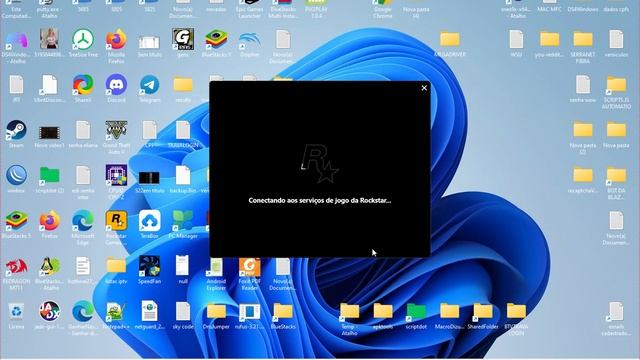640x360 pixels.
Task: Open the Steam desktop shortcut
Action: 16,131
